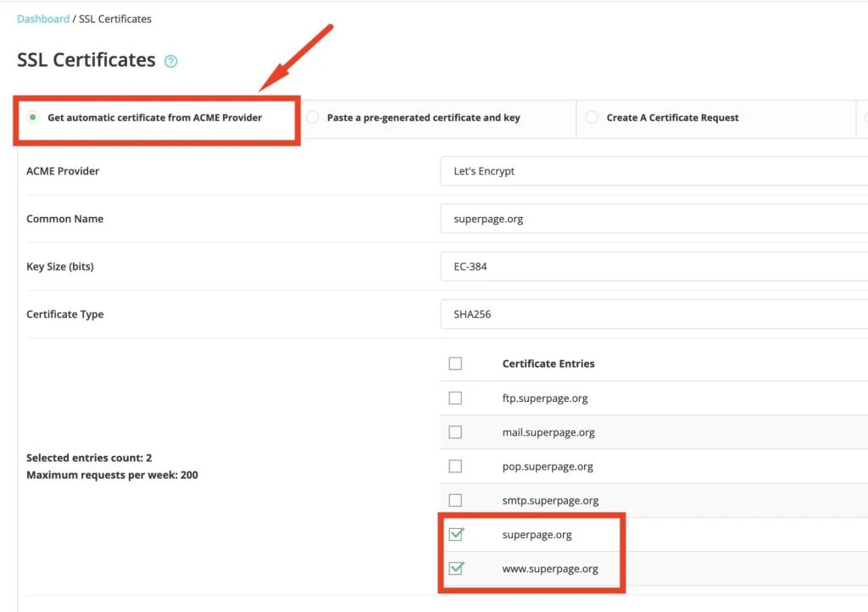The width and height of the screenshot is (868, 612).
Task: Uncheck the superpage.org entry checkbox
Action: 456,534
